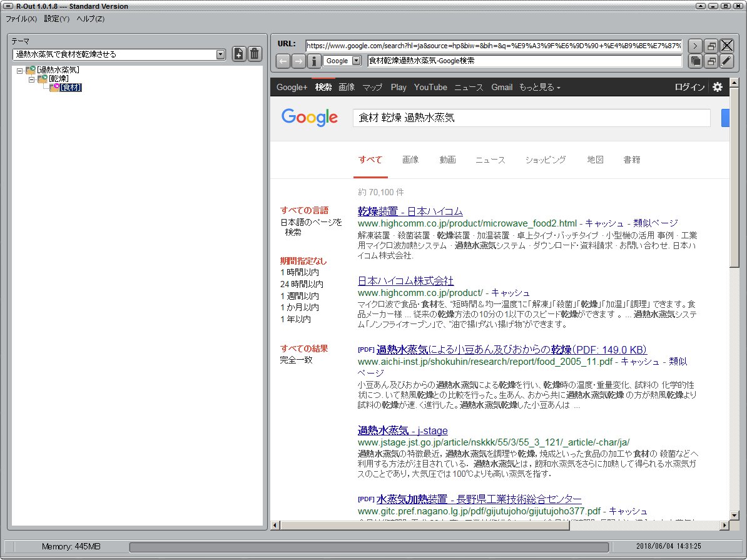Click YouTube in the Google bar
This screenshot has height=560, width=747.
point(430,87)
